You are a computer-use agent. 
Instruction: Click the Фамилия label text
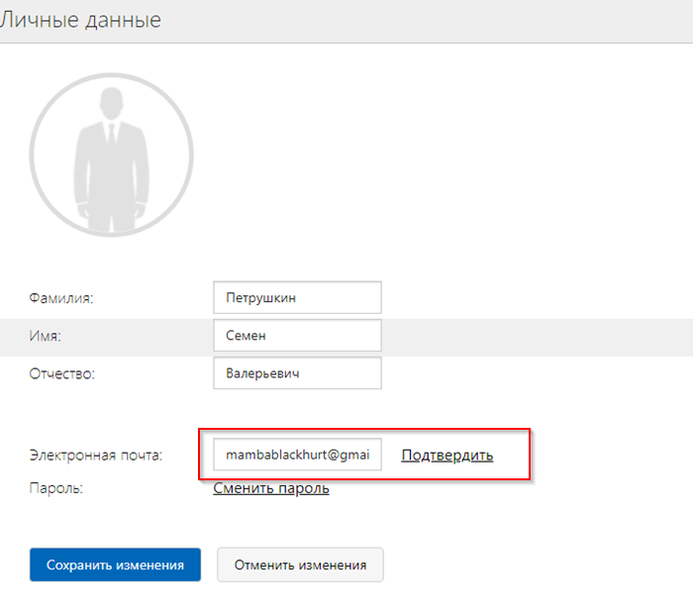pos(67,297)
